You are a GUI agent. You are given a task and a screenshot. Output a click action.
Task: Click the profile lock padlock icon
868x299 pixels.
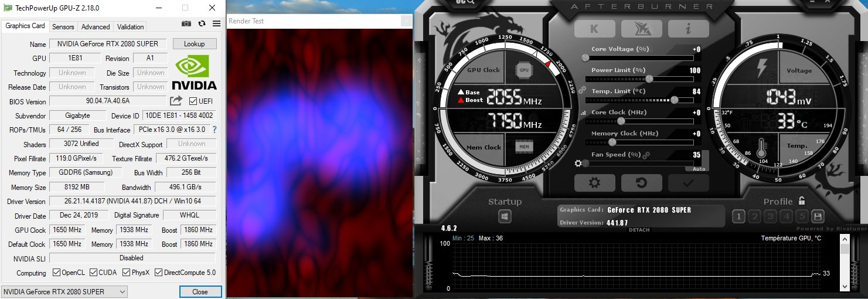click(x=801, y=201)
